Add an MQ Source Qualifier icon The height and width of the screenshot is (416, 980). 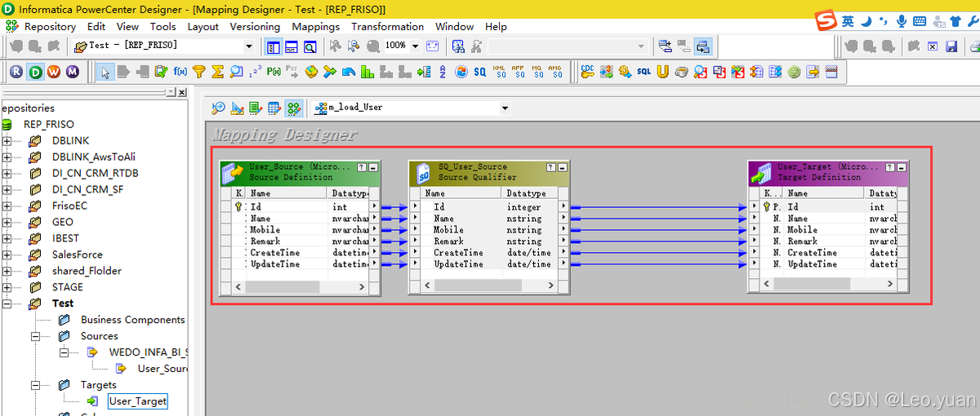click(537, 72)
